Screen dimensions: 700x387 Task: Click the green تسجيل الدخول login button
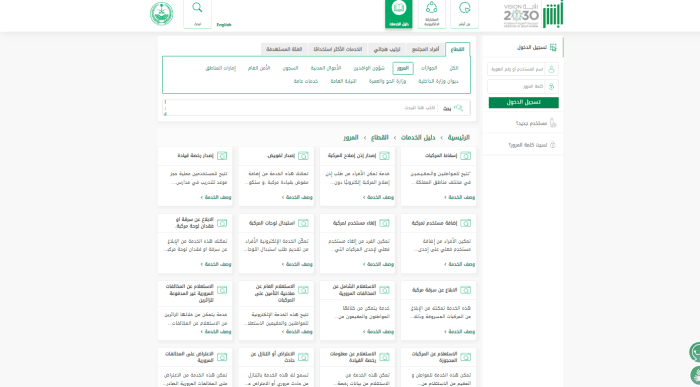tap(524, 102)
